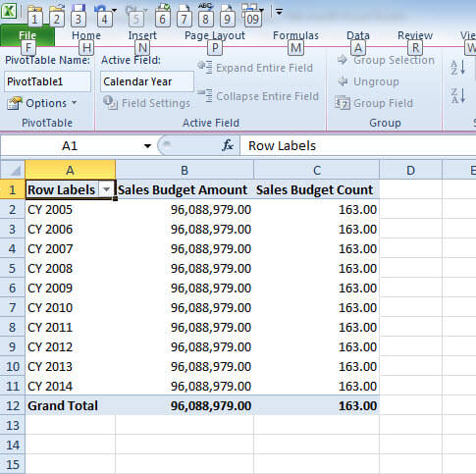The width and height of the screenshot is (476, 474).
Task: Click the Active Field input box
Action: point(147,81)
